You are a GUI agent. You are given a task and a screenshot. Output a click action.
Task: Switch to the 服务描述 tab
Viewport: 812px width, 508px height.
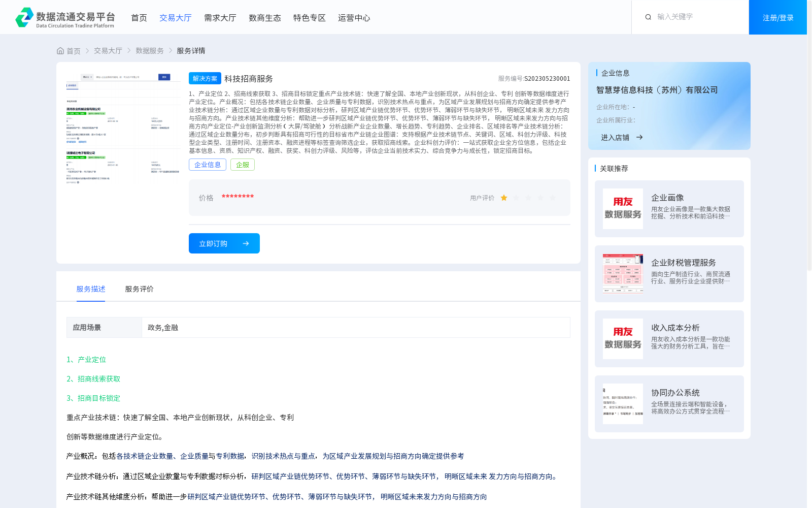91,289
